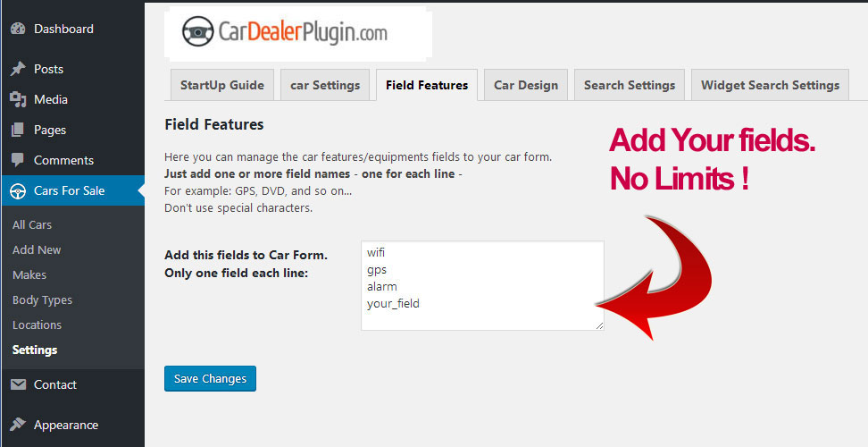This screenshot has height=447, width=868.
Task: Click the Posts pushpin icon
Action: 18,69
